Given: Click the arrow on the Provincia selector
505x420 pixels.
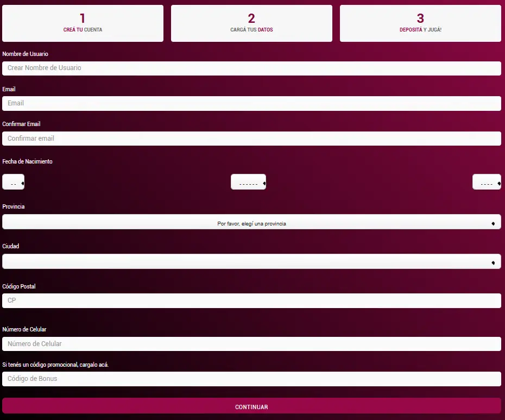Looking at the screenshot, I should coord(494,222).
